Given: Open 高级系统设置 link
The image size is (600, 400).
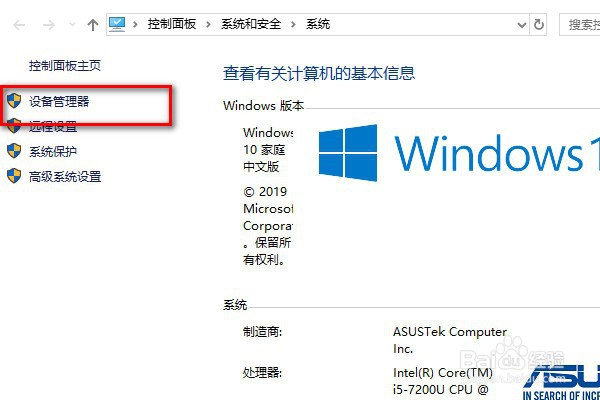Looking at the screenshot, I should coord(65,176).
